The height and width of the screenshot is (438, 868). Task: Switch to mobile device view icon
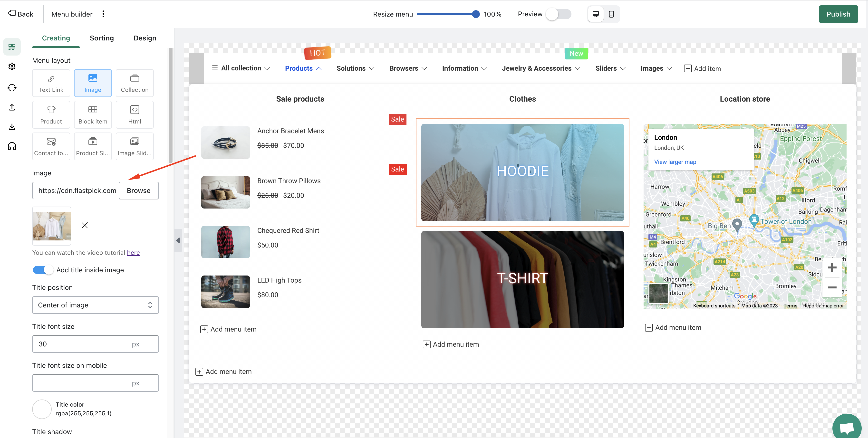click(611, 14)
